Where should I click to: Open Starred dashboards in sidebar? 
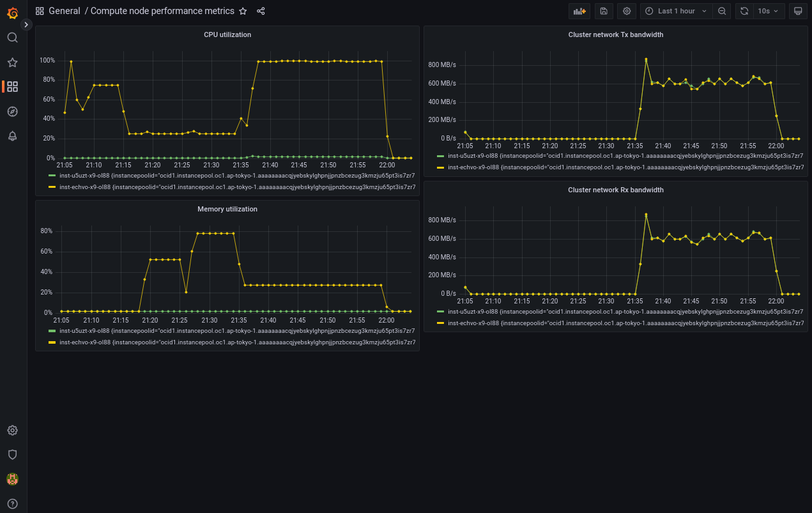tap(12, 63)
